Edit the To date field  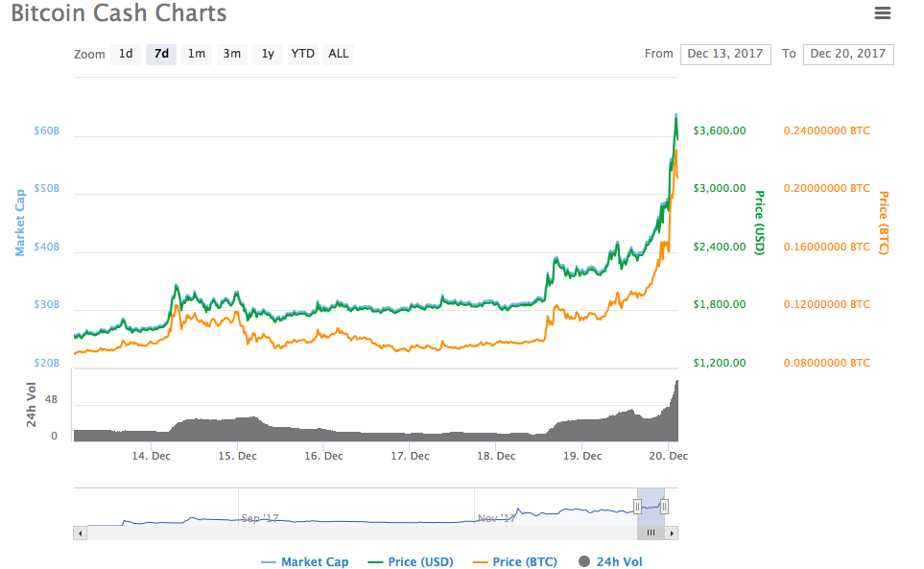click(x=848, y=54)
